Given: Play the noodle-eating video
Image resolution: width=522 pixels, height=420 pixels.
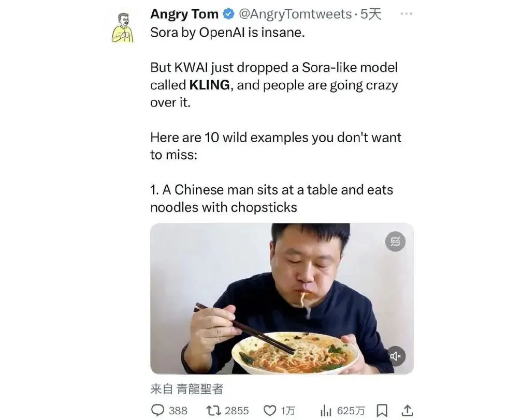Looking at the screenshot, I should tap(282, 298).
